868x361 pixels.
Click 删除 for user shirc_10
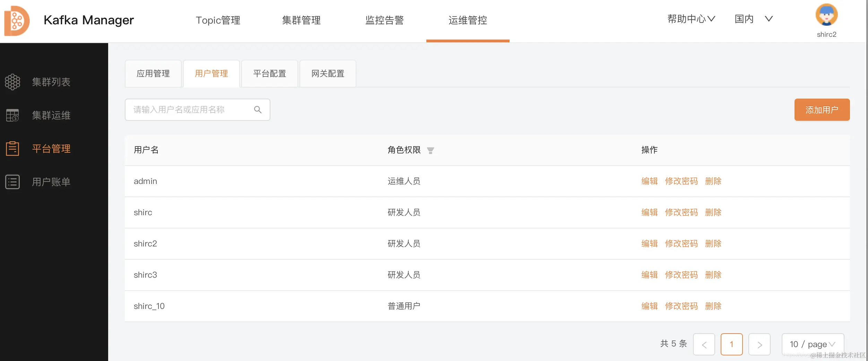point(713,306)
